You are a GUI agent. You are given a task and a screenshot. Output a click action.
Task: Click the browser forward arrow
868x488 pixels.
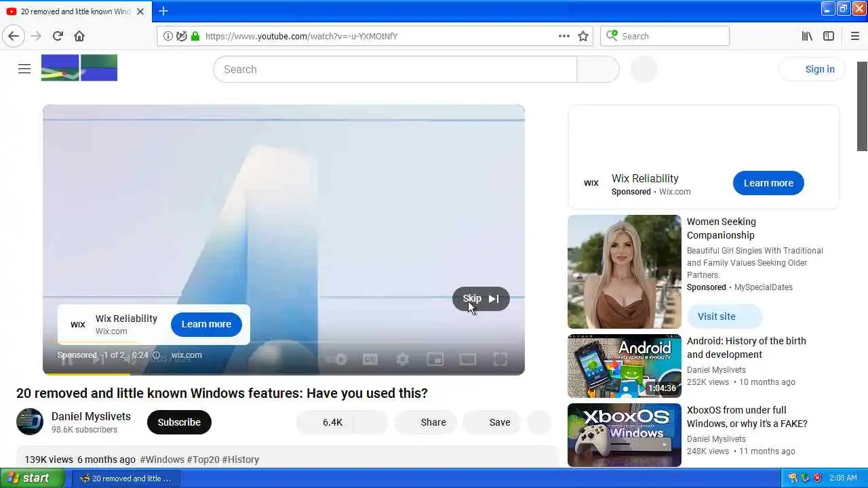coord(37,36)
